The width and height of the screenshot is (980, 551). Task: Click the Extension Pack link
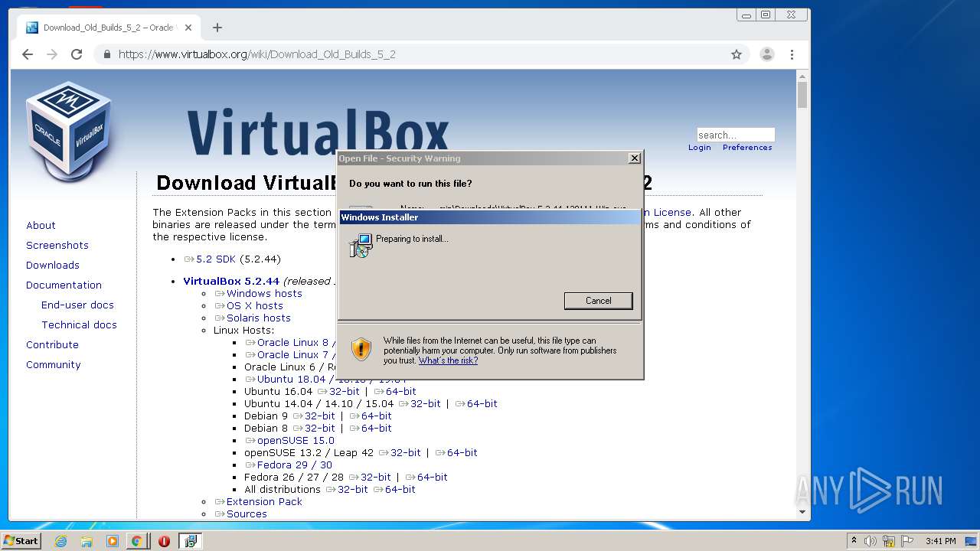[259, 501]
